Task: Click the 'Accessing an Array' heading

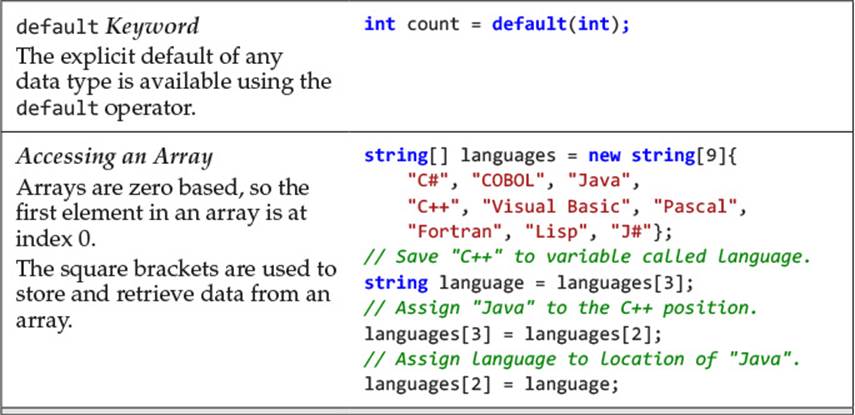Action: point(114,157)
